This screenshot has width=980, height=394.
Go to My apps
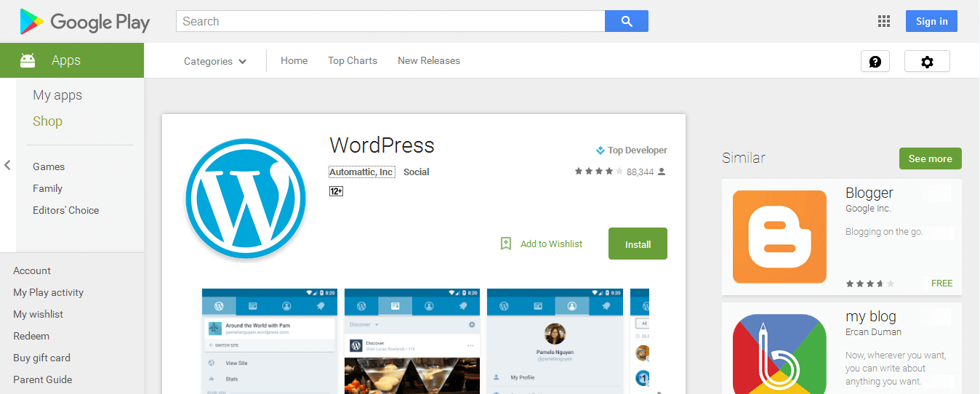[57, 95]
